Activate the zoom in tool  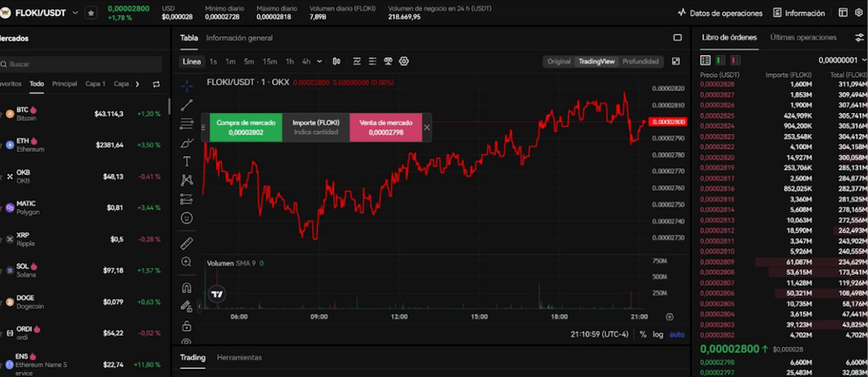click(187, 261)
